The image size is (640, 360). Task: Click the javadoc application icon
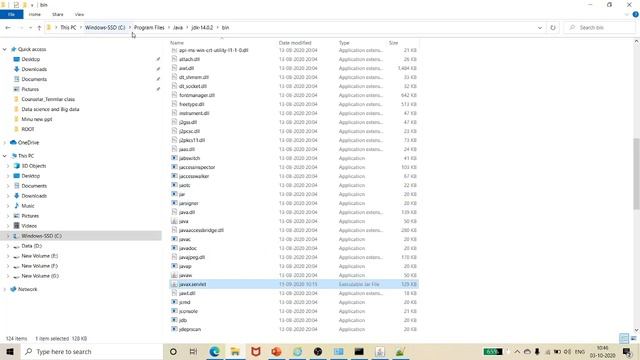[x=174, y=248]
